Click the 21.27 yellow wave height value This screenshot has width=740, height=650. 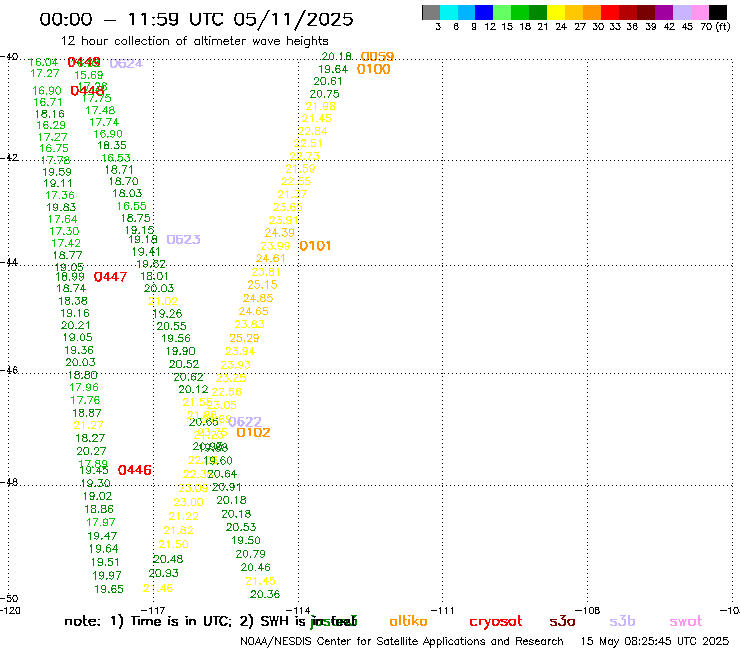coord(88,425)
